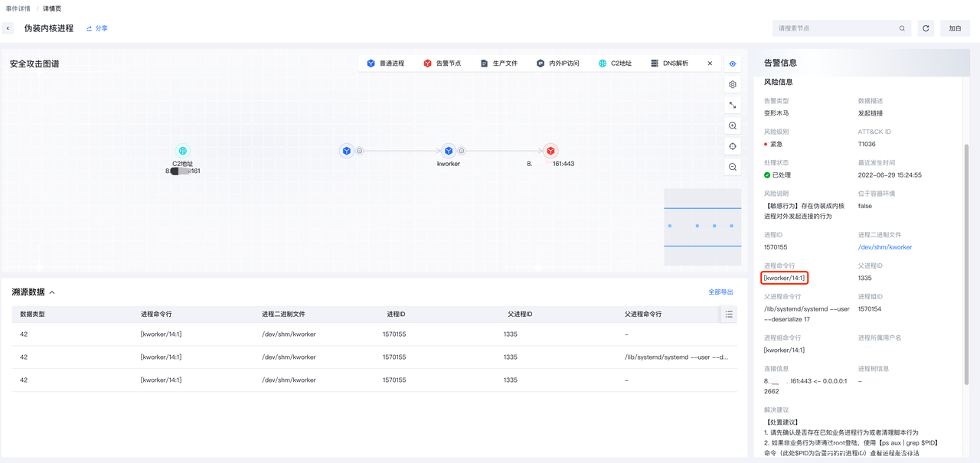Click the 全部导出 export link
Image resolution: width=980 pixels, height=463 pixels.
coord(720,292)
